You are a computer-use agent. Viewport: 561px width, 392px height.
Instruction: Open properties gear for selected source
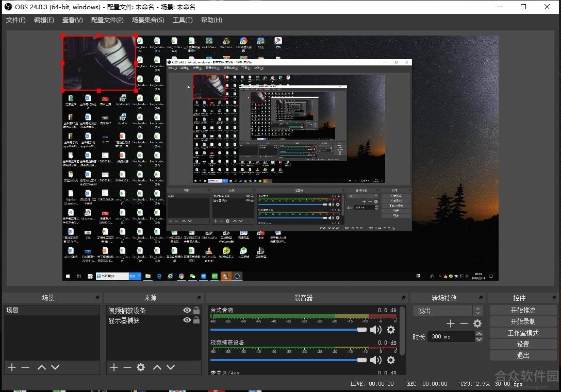pos(141,367)
